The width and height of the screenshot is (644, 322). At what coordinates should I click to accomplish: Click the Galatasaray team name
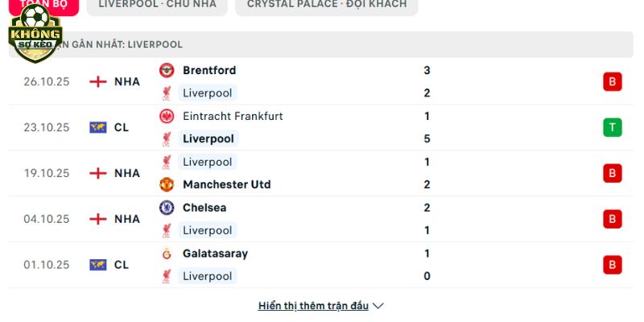click(x=215, y=254)
